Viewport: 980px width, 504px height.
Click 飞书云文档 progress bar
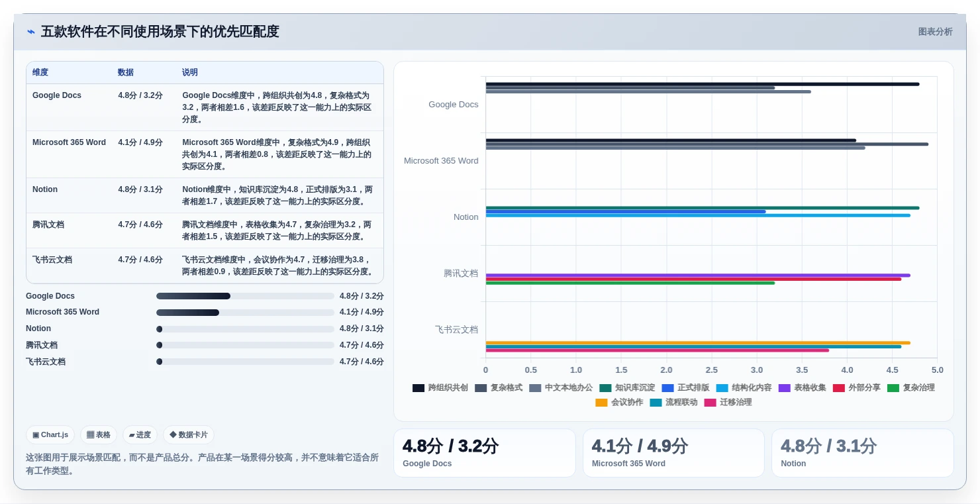(x=245, y=362)
